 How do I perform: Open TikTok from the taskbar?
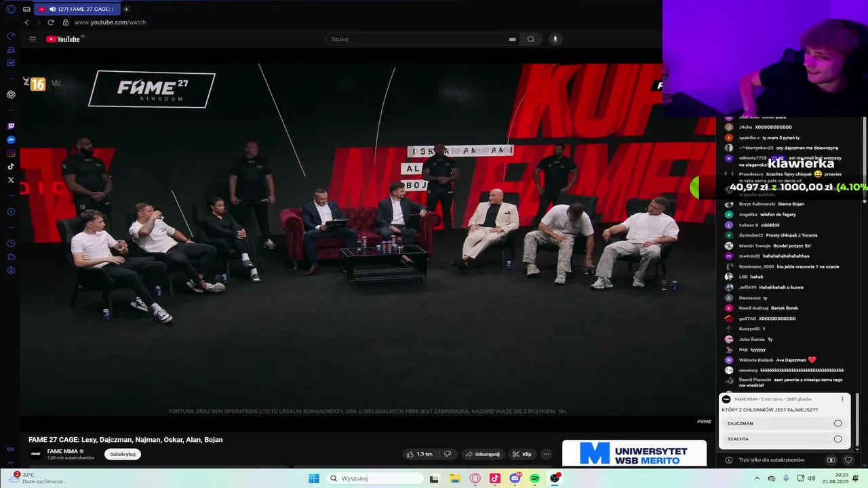495,479
